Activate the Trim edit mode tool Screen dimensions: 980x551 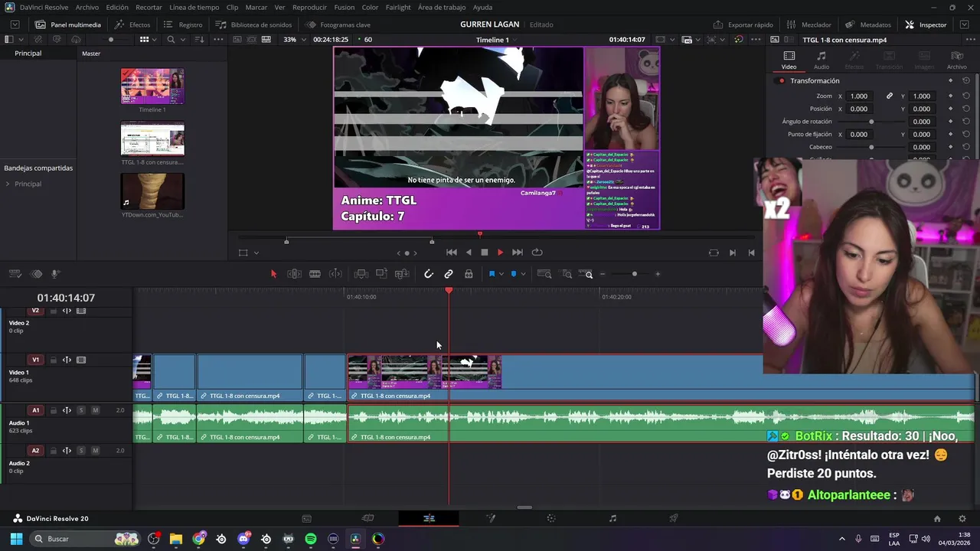pos(294,274)
